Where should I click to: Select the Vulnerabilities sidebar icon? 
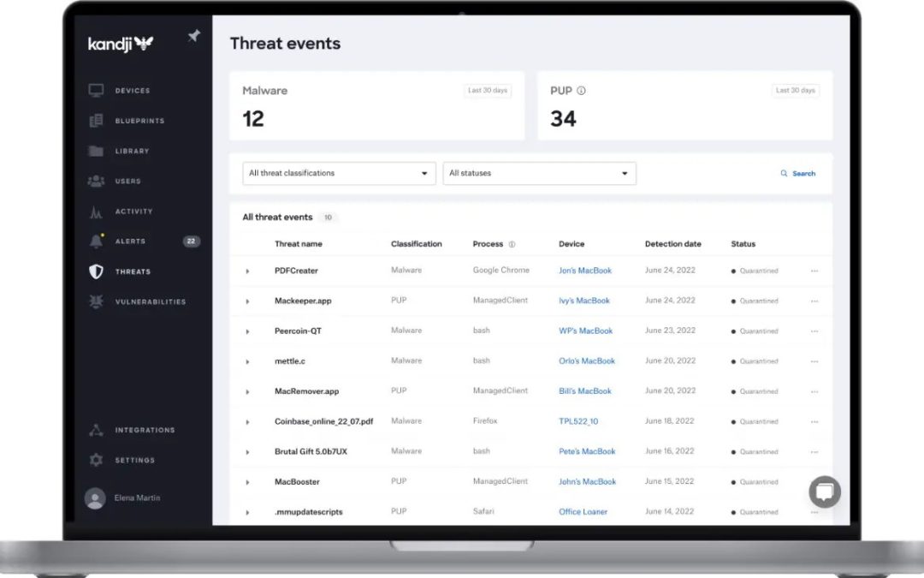point(97,301)
